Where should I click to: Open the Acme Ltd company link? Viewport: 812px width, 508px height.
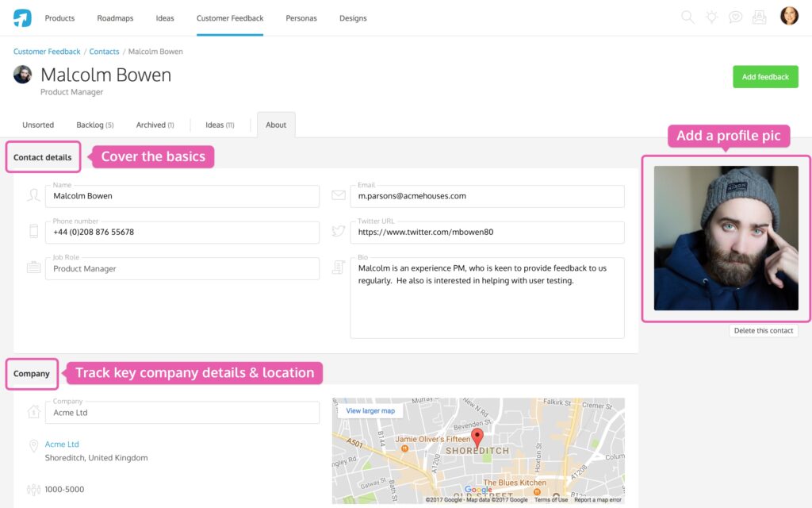pos(63,444)
